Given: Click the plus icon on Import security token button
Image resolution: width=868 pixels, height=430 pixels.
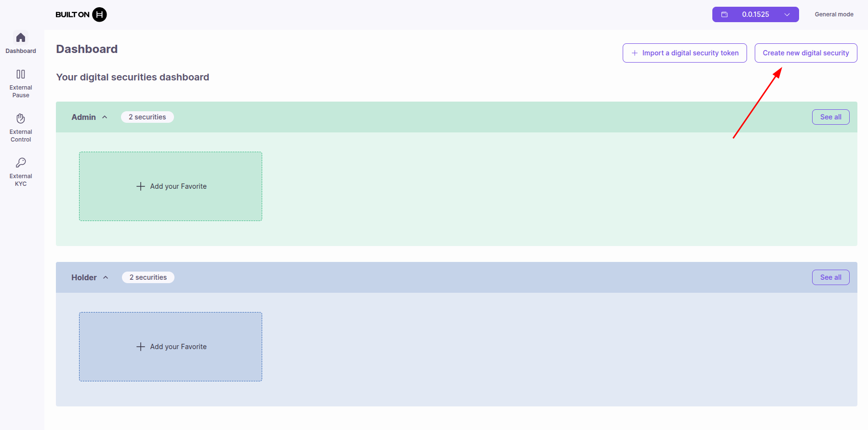Looking at the screenshot, I should click(634, 53).
